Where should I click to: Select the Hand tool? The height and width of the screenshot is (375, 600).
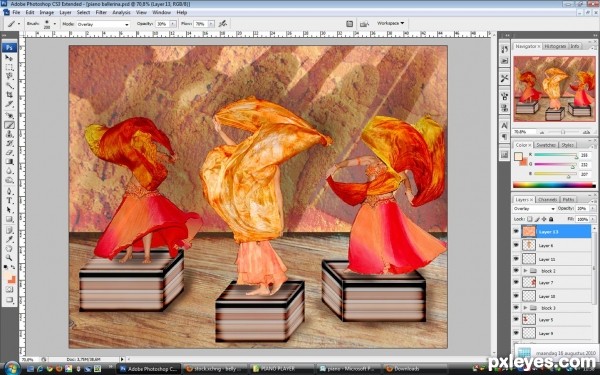(x=9, y=249)
